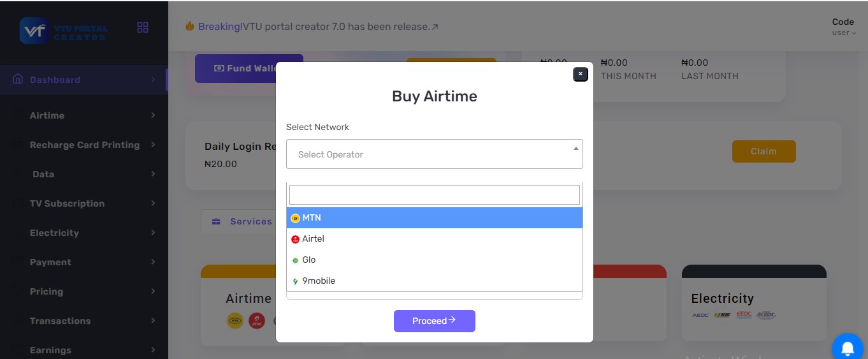Collapse the Select Operator dropdown
The image size is (868, 359).
(x=435, y=154)
